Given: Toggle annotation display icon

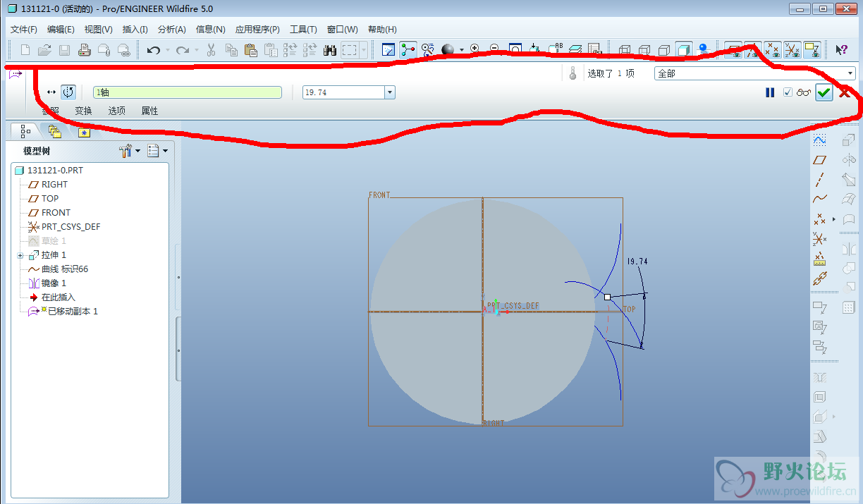Looking at the screenshot, I should coord(812,49).
